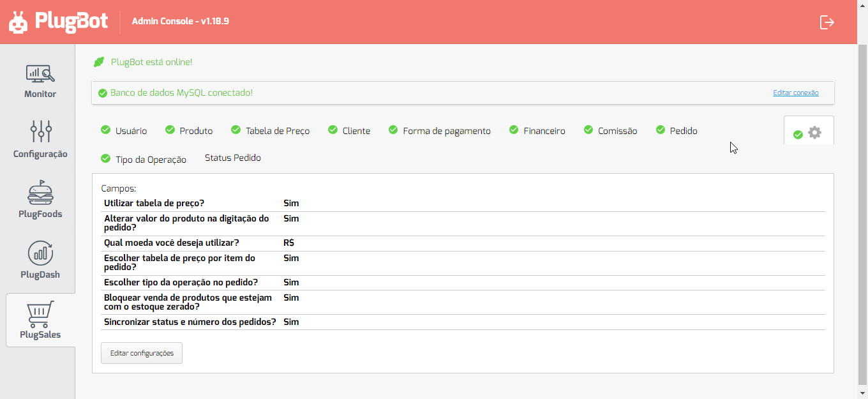Open the Forma de pagamento tab

440,131
